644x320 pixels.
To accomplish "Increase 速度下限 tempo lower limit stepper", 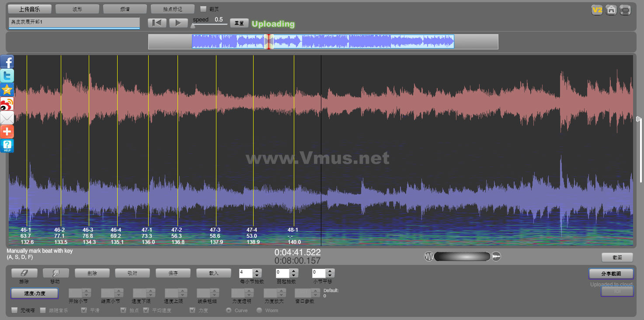I will [x=151, y=291].
